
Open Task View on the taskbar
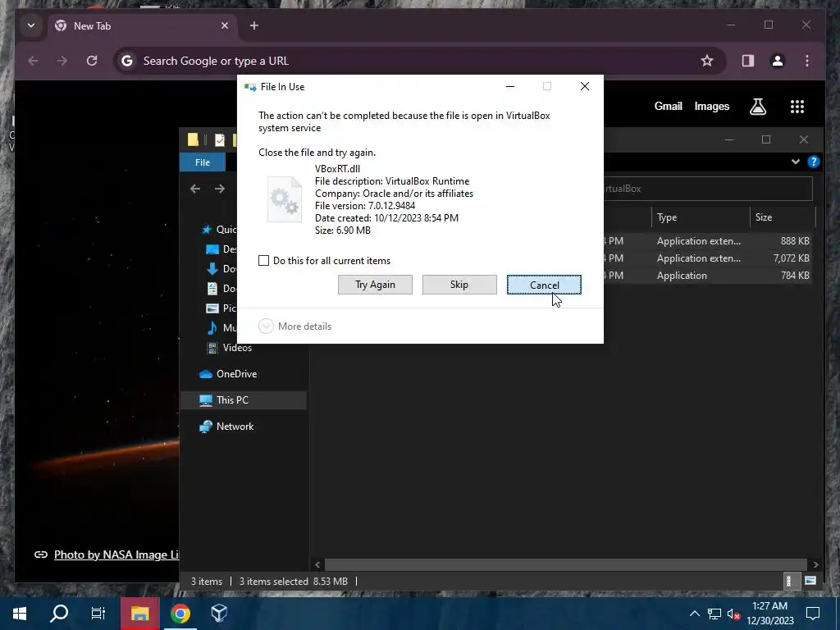tap(98, 614)
